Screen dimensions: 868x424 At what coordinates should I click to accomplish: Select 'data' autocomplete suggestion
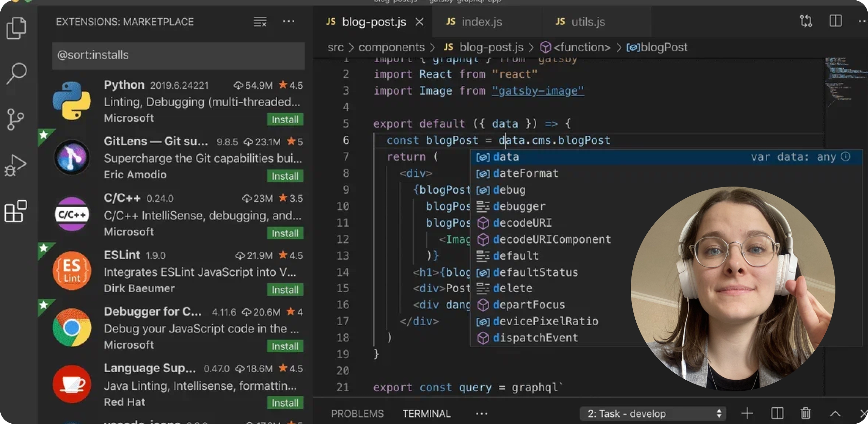(x=666, y=157)
